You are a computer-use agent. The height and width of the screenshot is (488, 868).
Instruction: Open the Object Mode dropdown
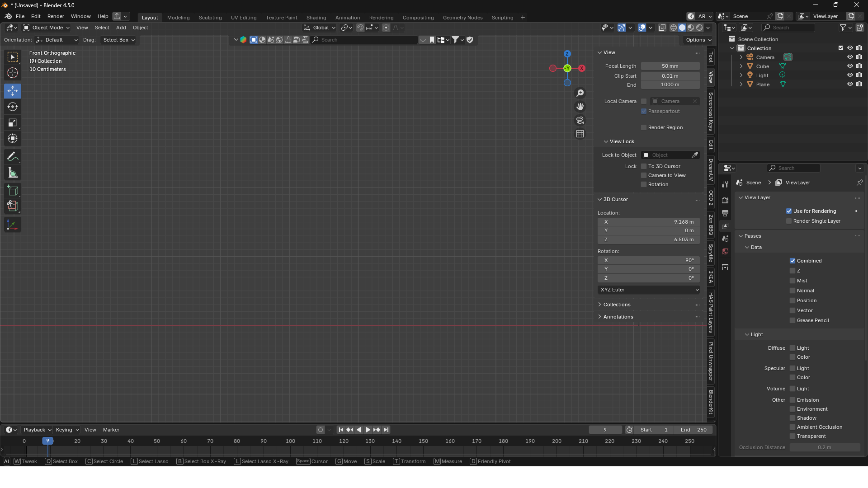click(47, 28)
